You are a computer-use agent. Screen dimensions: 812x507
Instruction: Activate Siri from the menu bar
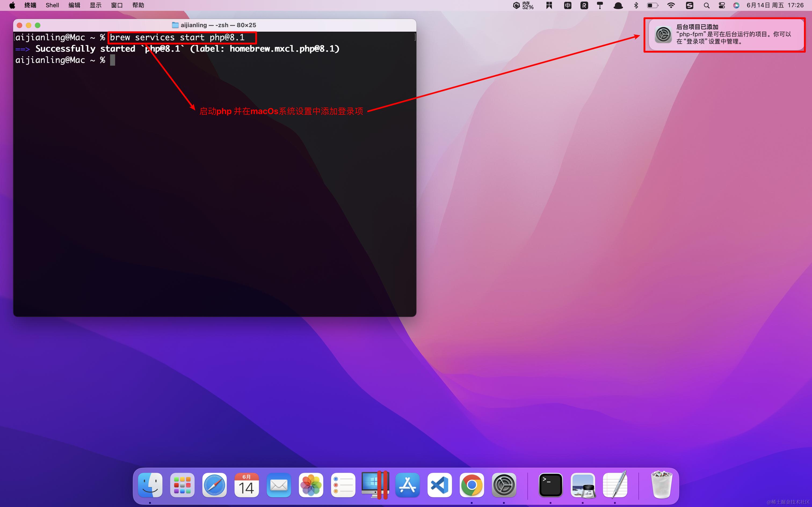point(737,5)
